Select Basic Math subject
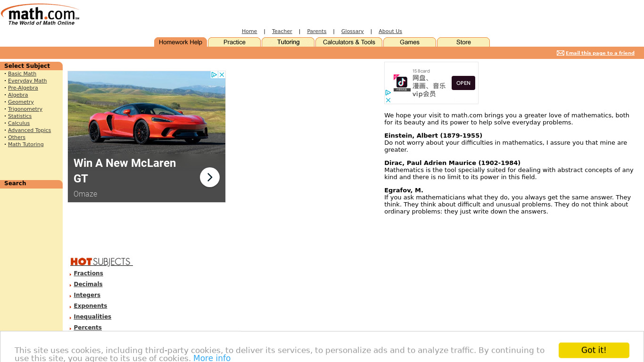This screenshot has width=644, height=362. point(22,74)
